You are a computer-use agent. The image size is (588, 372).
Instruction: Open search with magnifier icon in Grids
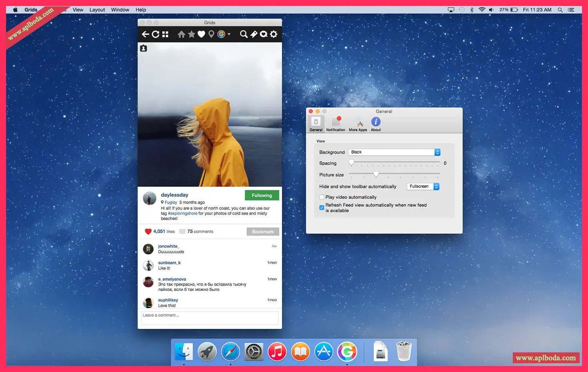click(x=243, y=34)
